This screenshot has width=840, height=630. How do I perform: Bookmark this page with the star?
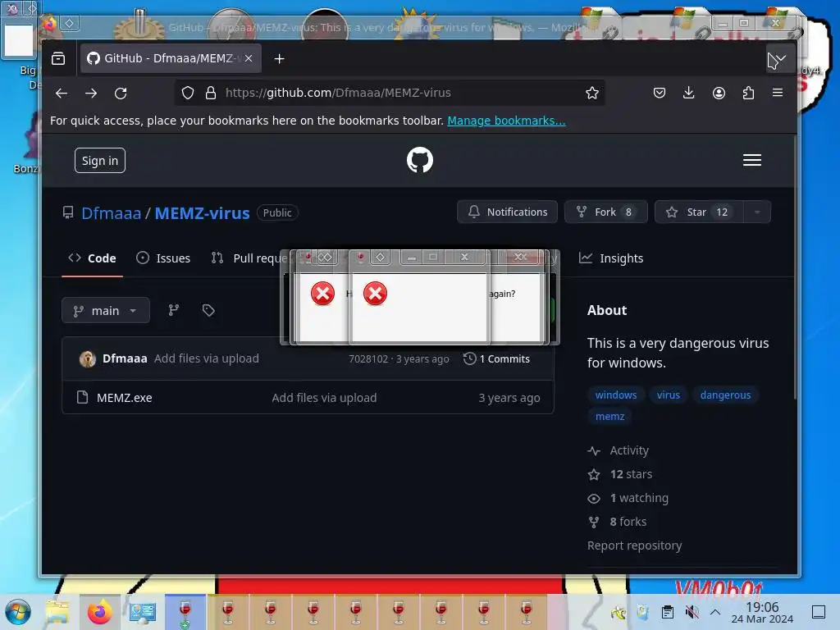tap(592, 93)
